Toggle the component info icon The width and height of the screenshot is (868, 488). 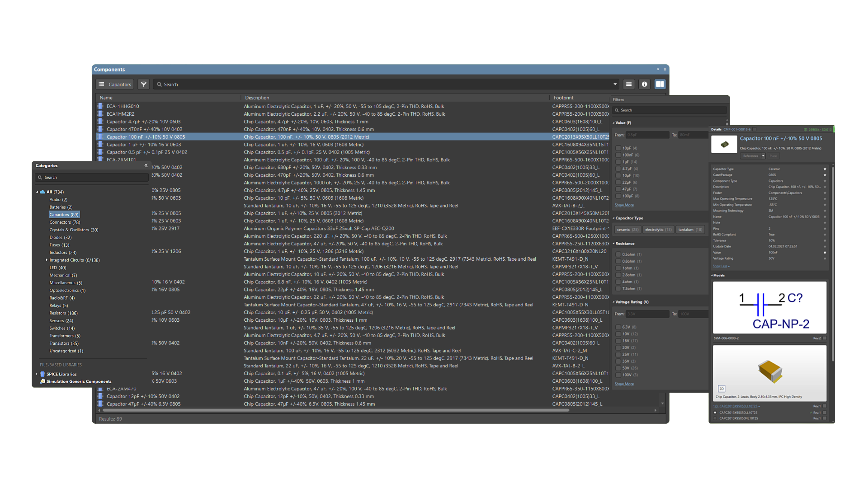pos(645,84)
